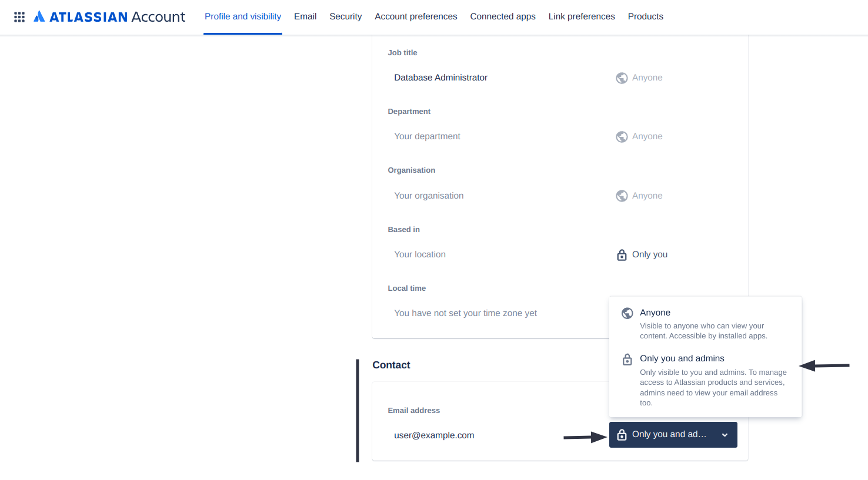Click chevron arrow on email visibility dropdown

[725, 435]
